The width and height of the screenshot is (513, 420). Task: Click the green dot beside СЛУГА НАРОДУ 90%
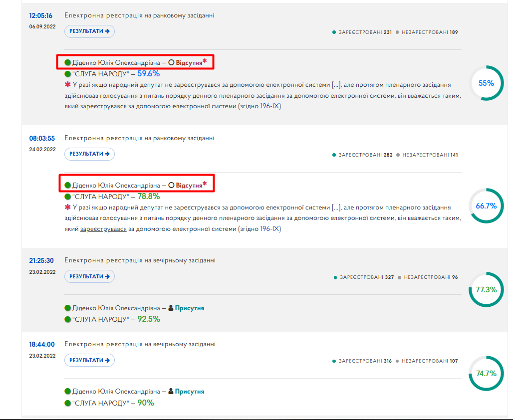[68, 403]
